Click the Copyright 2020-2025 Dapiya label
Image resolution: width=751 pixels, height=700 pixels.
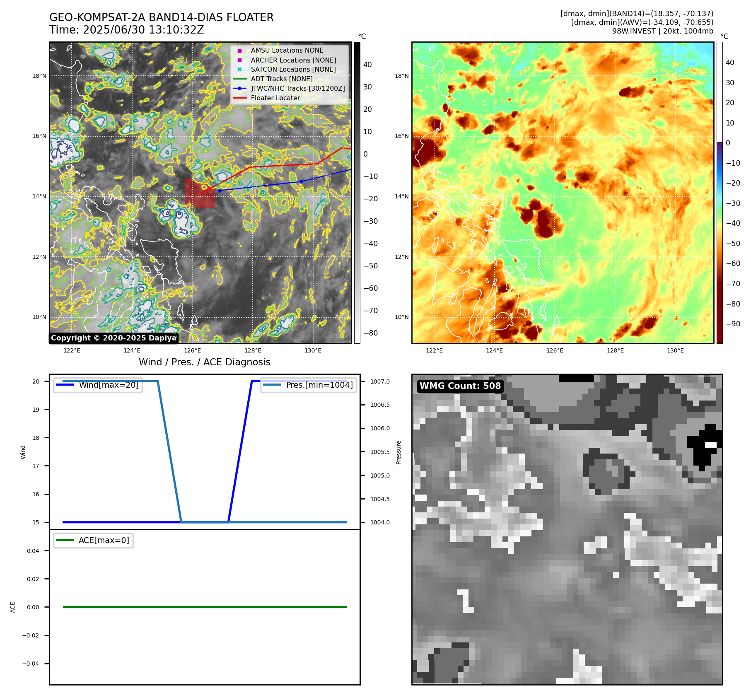click(x=113, y=338)
